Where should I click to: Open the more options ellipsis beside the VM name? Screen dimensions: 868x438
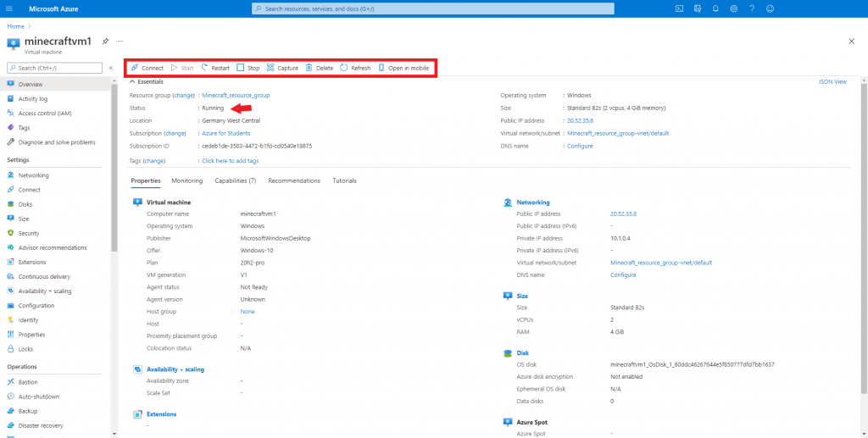click(x=120, y=41)
